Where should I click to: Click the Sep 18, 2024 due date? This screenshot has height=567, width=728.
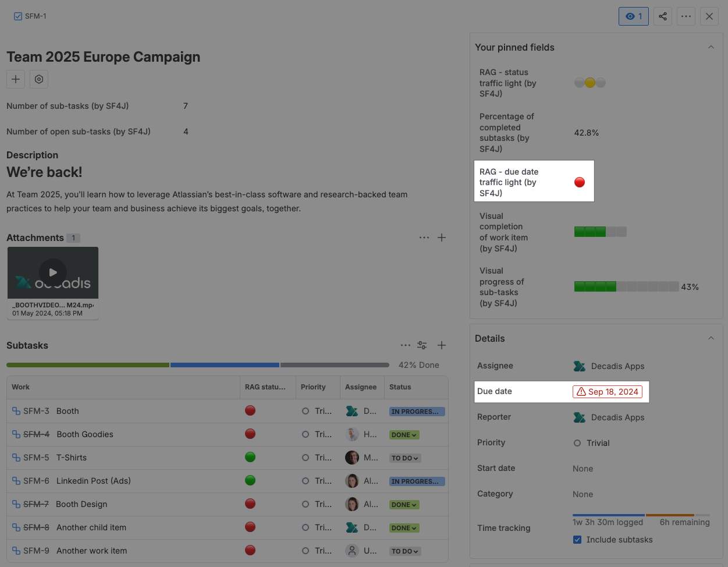(608, 392)
